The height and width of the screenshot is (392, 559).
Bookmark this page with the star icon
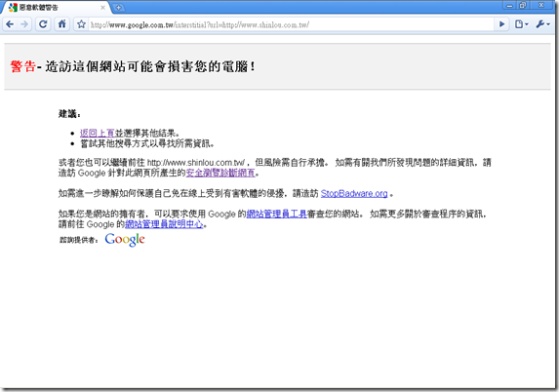click(x=81, y=24)
